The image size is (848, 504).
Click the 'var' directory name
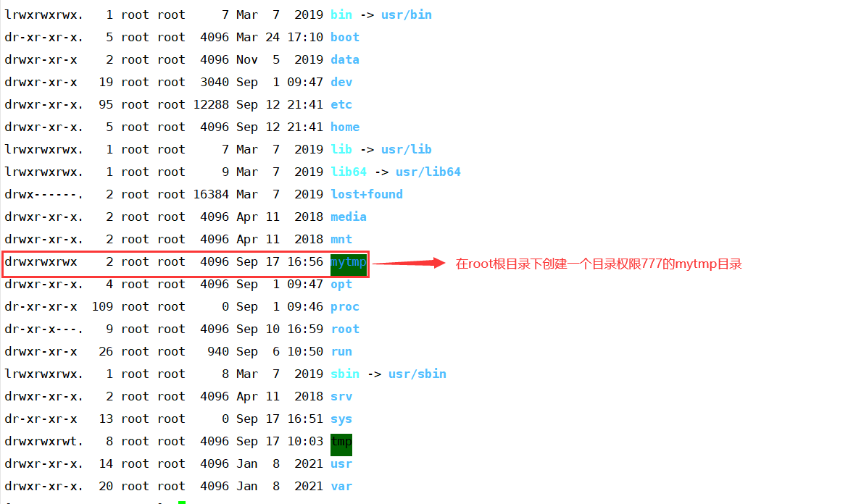click(x=341, y=486)
